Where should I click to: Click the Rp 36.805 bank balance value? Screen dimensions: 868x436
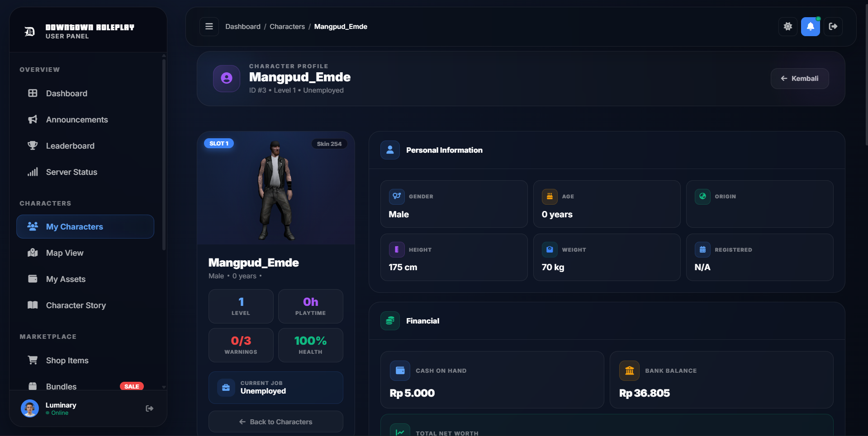644,393
